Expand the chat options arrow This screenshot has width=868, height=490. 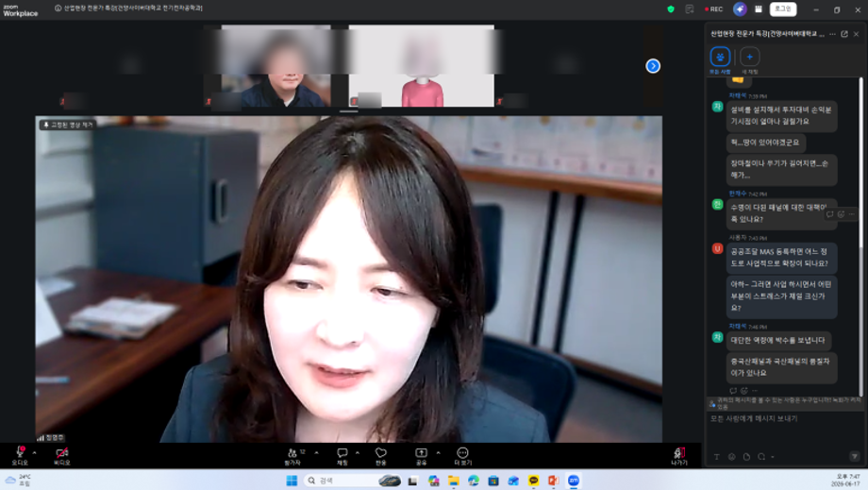pos(358,453)
